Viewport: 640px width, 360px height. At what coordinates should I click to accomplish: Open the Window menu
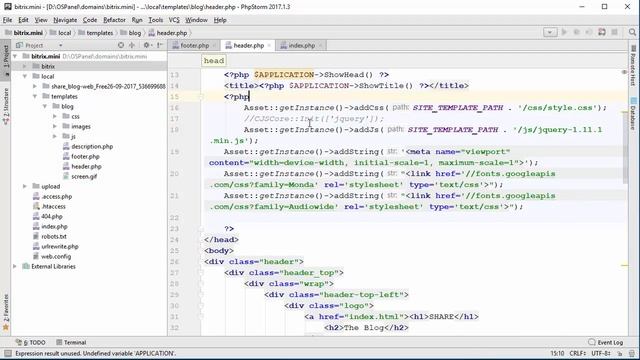[x=196, y=20]
